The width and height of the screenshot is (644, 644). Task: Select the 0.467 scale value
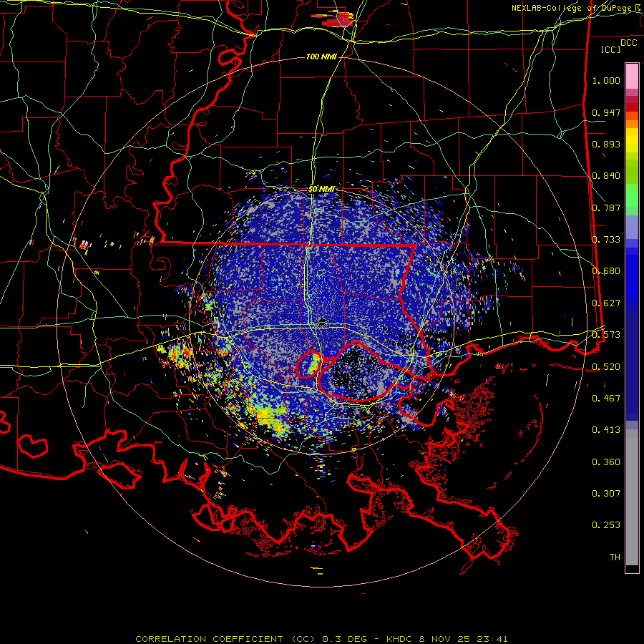606,399
